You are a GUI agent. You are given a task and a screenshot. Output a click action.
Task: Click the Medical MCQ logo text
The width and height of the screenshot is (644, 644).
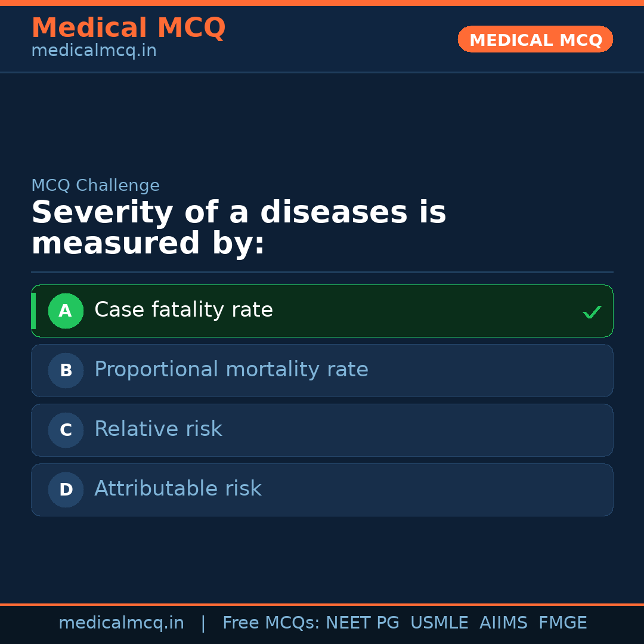pos(128,27)
